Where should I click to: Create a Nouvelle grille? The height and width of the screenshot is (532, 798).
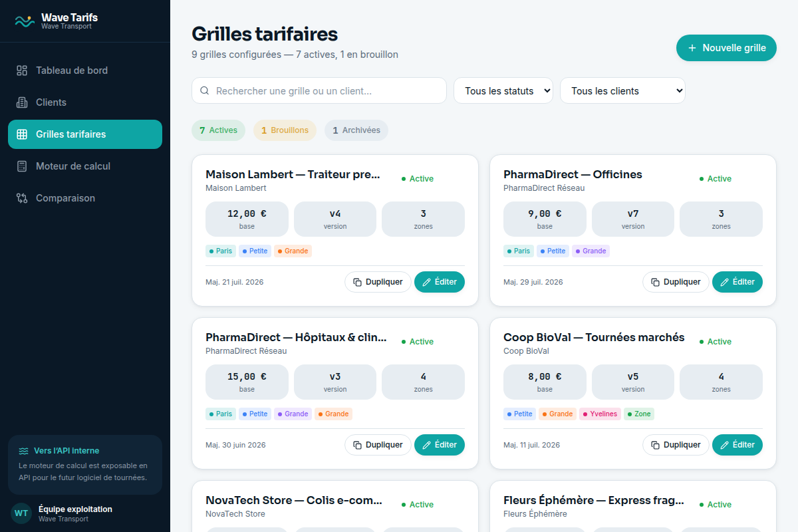click(x=726, y=48)
